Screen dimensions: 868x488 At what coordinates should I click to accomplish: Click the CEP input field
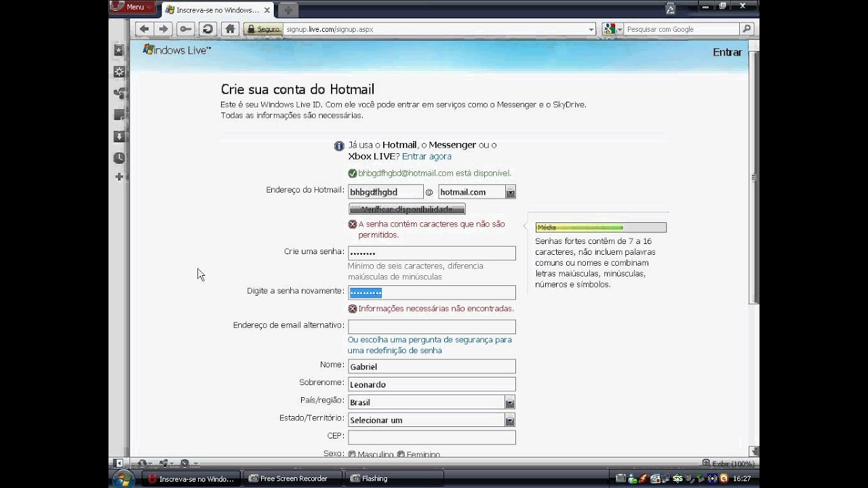pos(432,437)
